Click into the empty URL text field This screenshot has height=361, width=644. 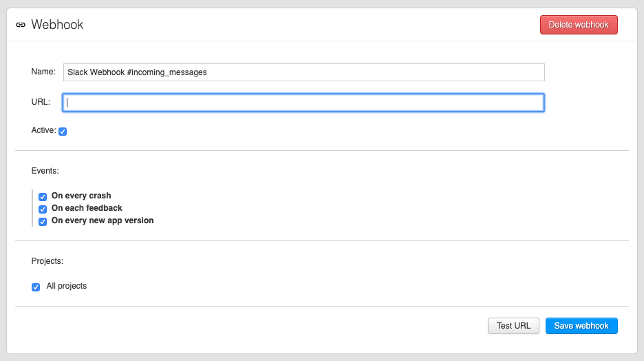click(303, 103)
